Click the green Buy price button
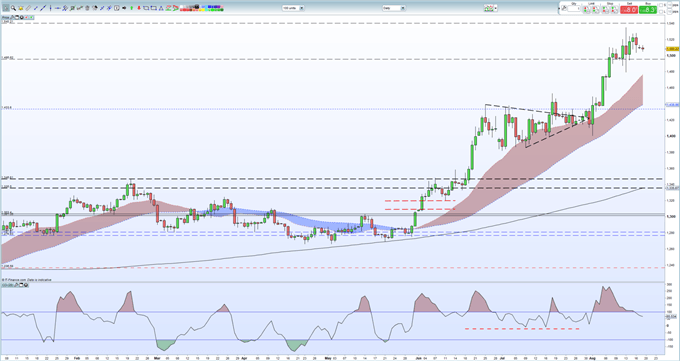Viewport: 680px width, 361px height. click(648, 10)
